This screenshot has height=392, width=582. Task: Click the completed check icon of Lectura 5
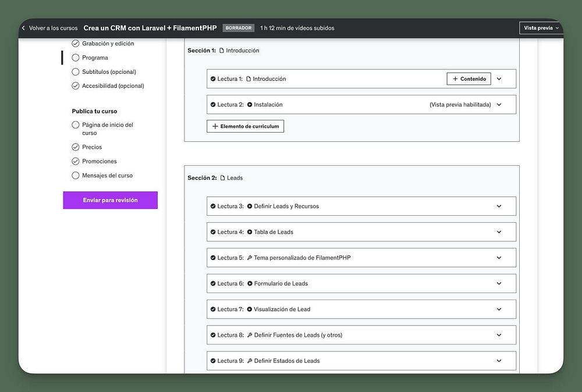click(213, 258)
